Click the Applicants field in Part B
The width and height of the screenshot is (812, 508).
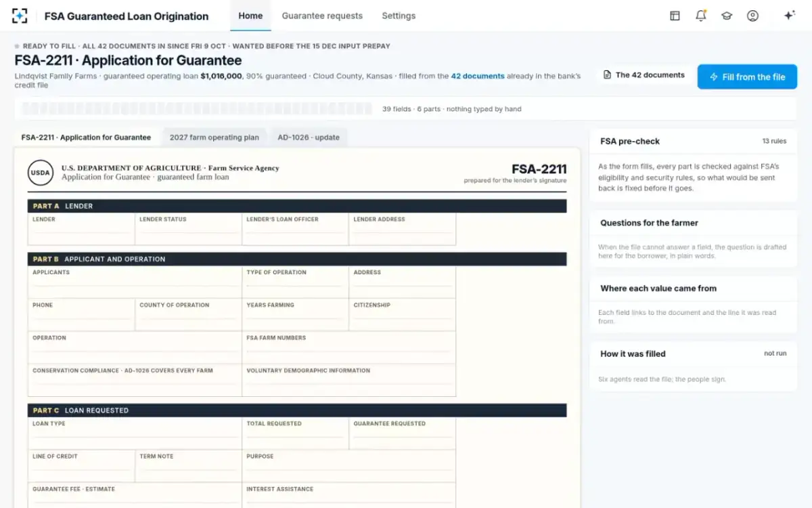tap(135, 282)
